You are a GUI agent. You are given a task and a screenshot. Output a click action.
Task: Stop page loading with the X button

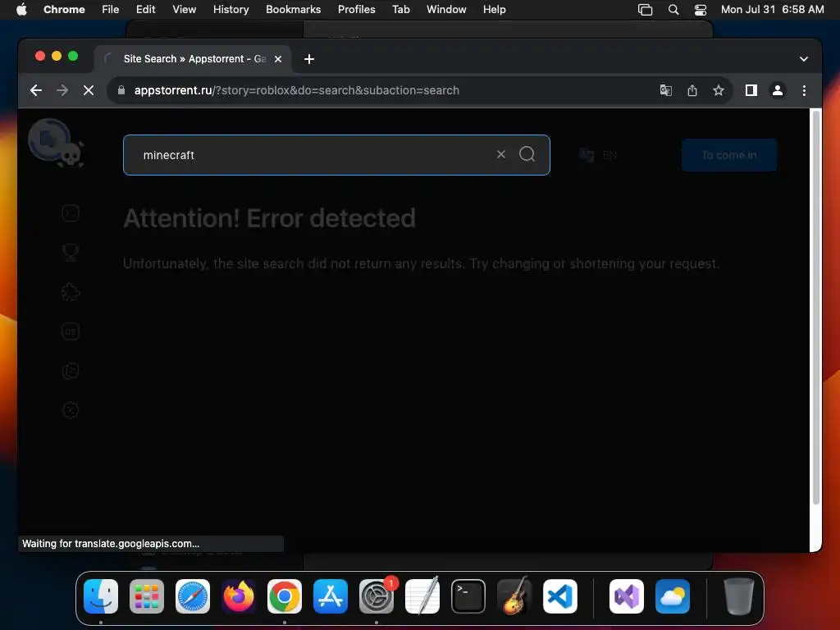[89, 90]
